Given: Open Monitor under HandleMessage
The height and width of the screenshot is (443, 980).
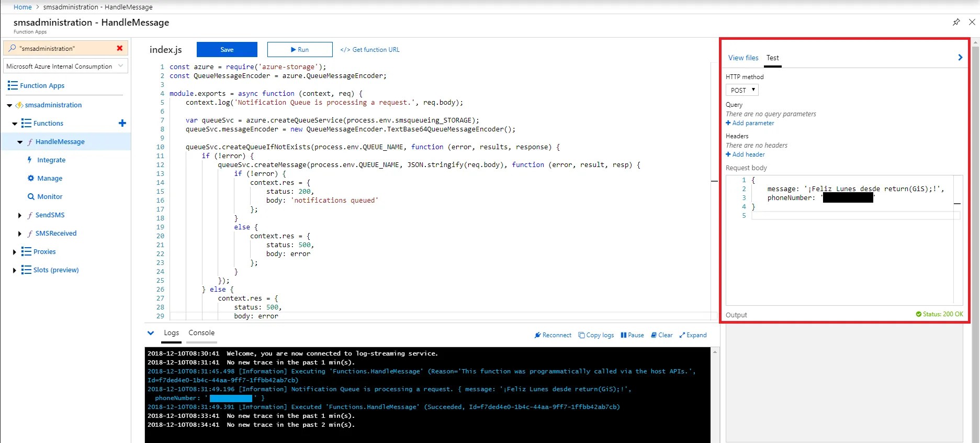Looking at the screenshot, I should point(50,196).
